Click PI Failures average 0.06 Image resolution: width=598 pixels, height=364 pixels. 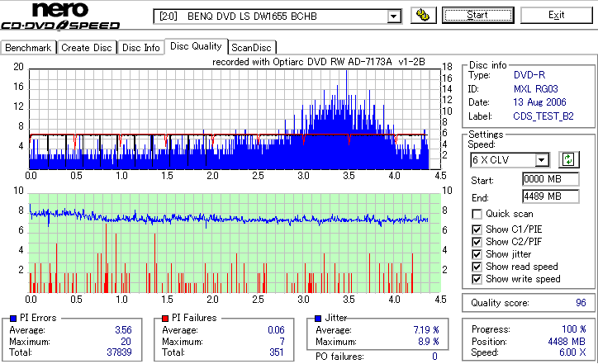276,330
